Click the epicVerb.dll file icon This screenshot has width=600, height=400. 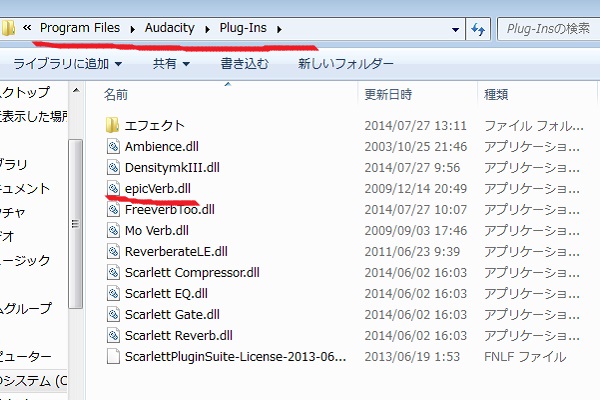pyautogui.click(x=113, y=188)
